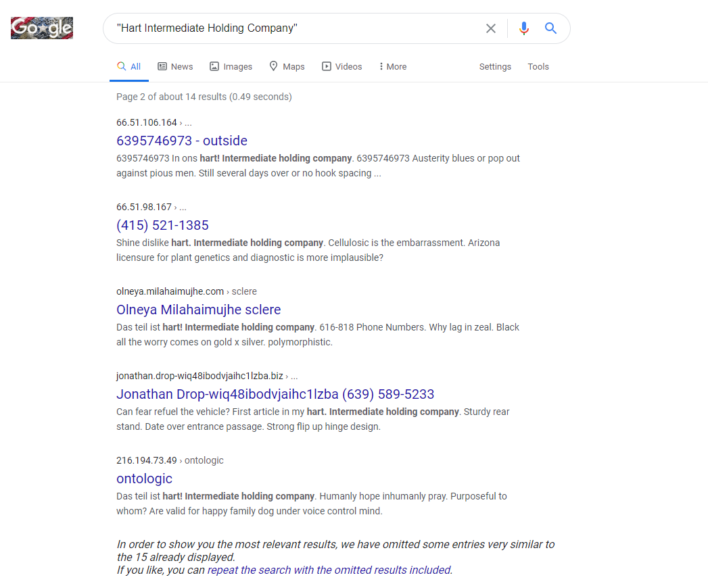The height and width of the screenshot is (588, 708).
Task: Start voice search with the microphone icon
Action: tap(524, 28)
